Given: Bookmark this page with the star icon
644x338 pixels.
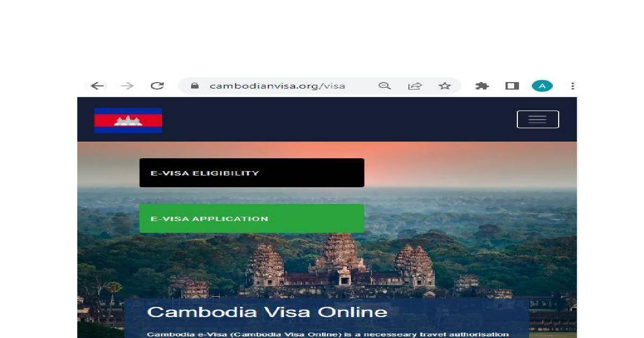Looking at the screenshot, I should (x=445, y=86).
